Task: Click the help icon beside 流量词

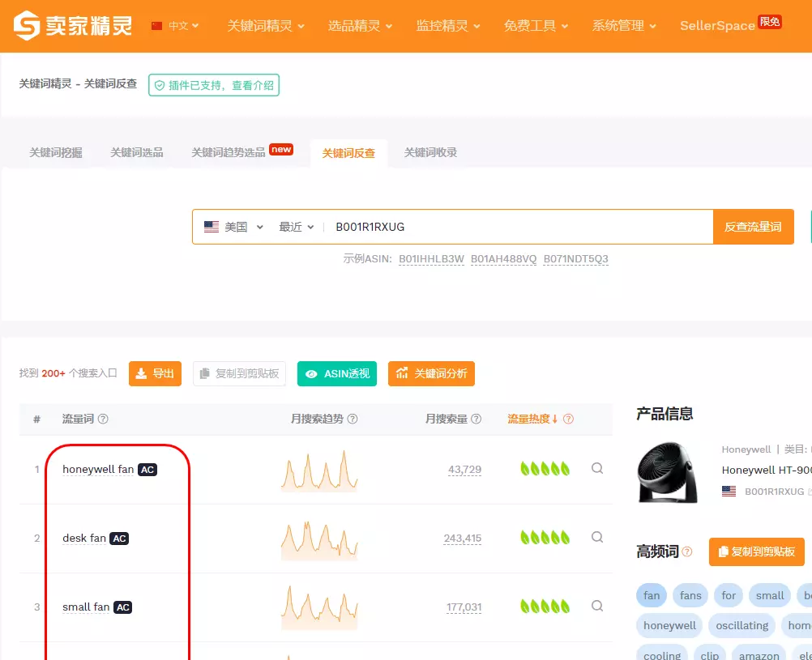Action: pos(103,419)
